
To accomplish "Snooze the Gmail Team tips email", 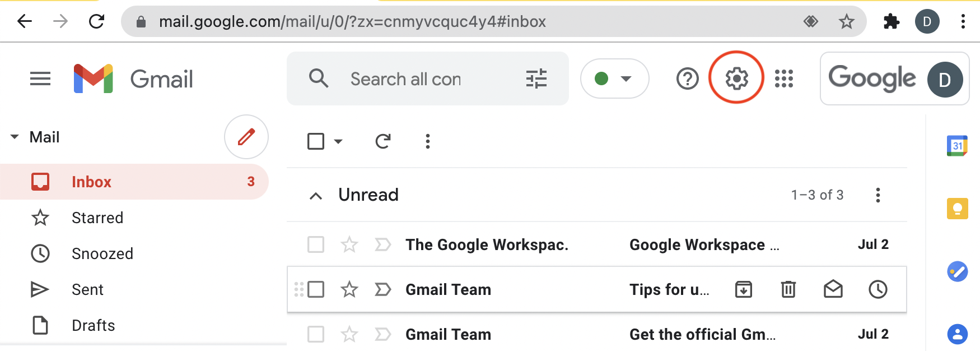I will pos(878,289).
